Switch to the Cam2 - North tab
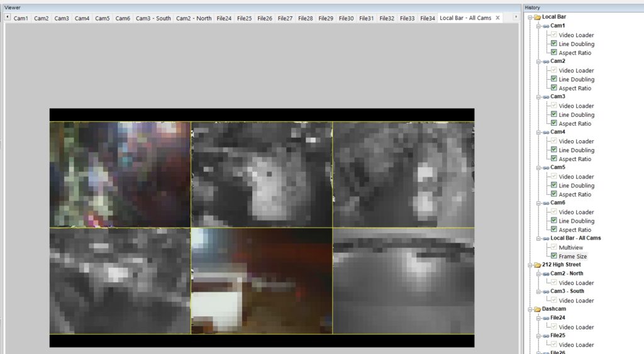The width and height of the screenshot is (644, 354). point(194,18)
